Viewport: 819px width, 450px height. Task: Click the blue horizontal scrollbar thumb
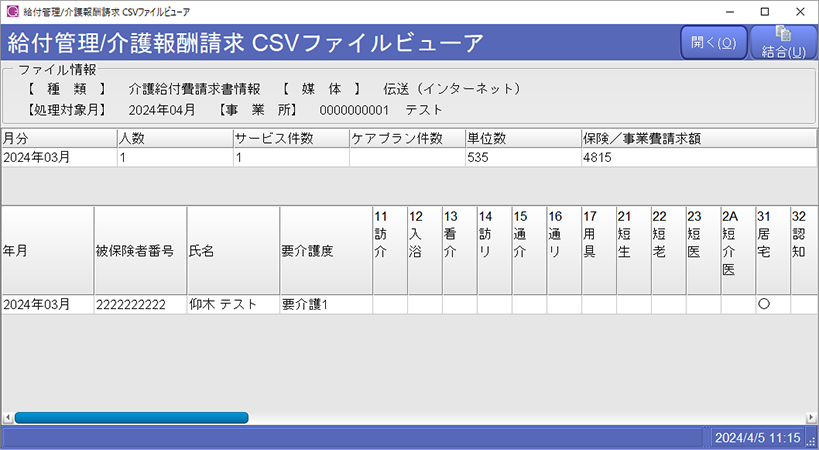(132, 418)
